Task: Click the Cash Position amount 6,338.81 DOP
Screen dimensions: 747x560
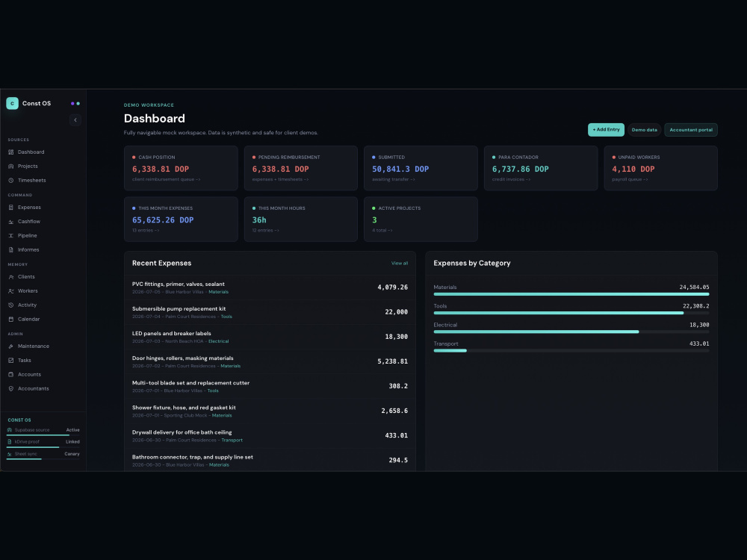Action: pos(161,169)
